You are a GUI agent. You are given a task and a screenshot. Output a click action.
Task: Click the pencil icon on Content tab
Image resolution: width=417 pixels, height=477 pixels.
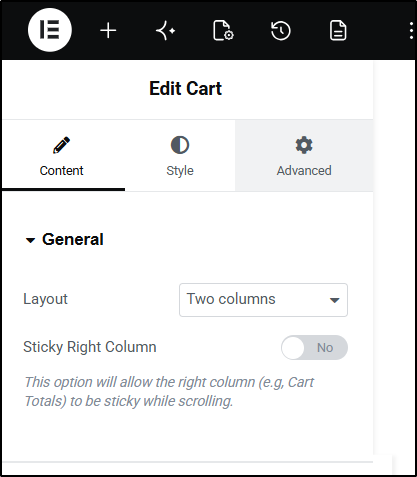tap(61, 145)
